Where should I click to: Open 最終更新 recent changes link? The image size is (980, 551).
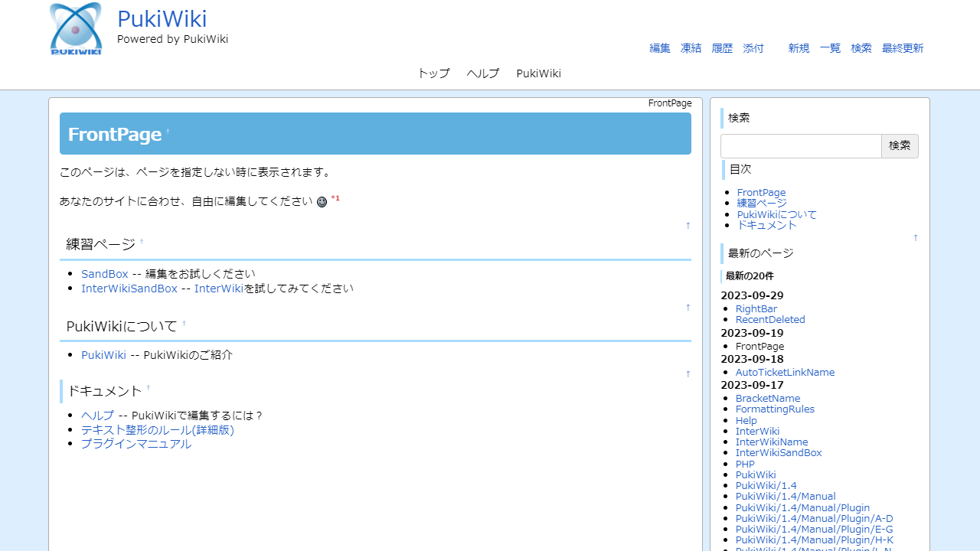(903, 48)
